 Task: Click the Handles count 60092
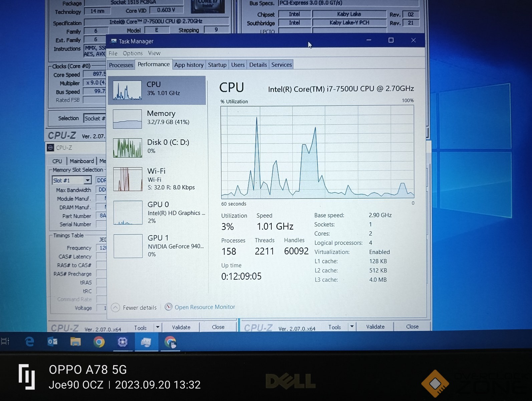(296, 251)
